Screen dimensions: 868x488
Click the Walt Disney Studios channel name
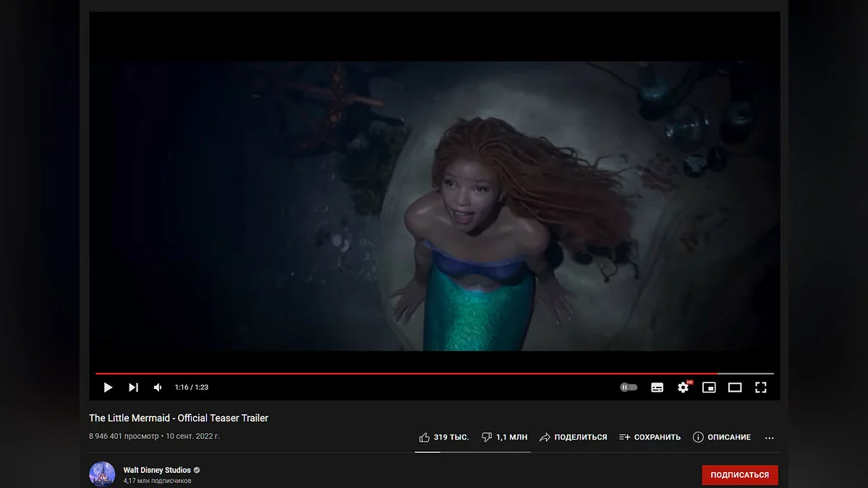click(x=157, y=470)
